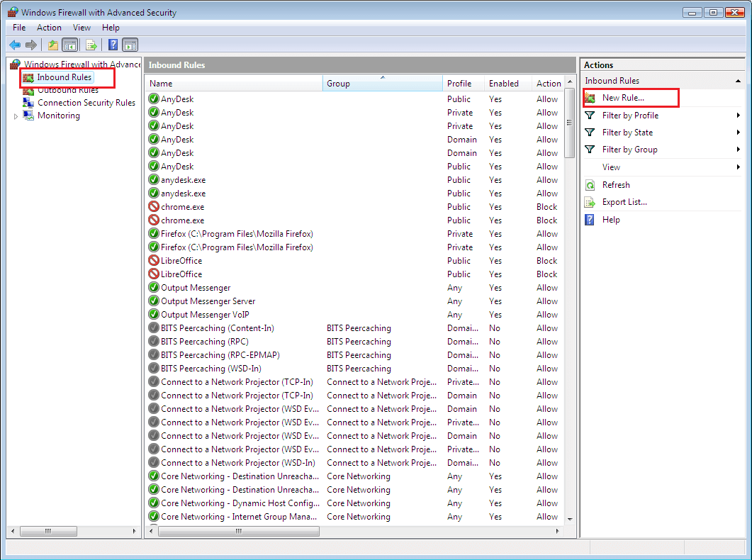Screen dimensions: 752x560
Task: Click the Connection Security Rules tree icon
Action: (x=28, y=103)
